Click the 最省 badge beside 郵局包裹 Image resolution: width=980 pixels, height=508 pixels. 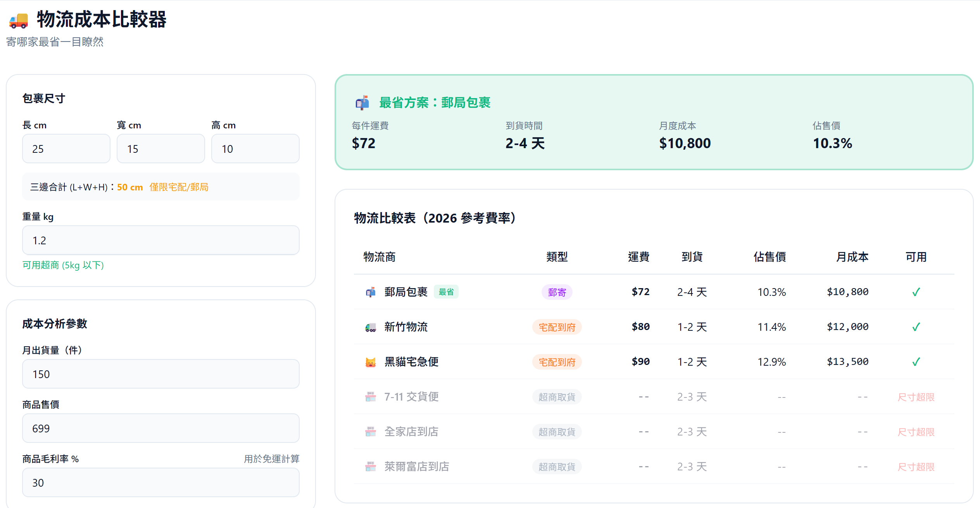446,292
